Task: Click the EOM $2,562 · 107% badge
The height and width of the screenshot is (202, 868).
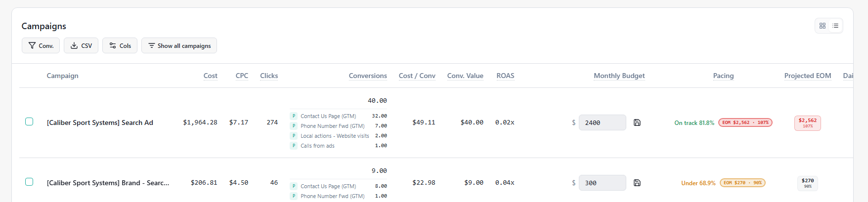Action: pos(745,122)
